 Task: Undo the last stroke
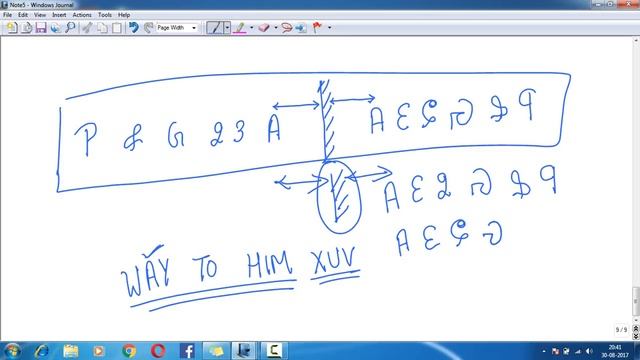pos(133,28)
